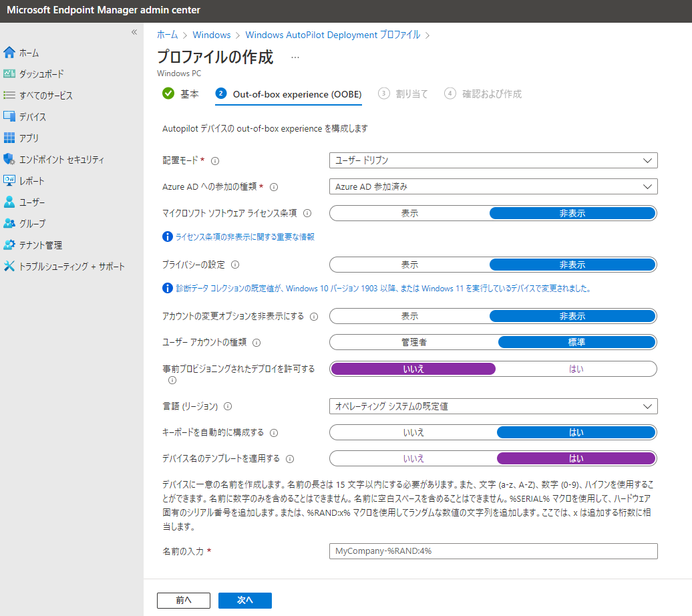The height and width of the screenshot is (616, 692).
Task: Open ダッシュボード in sidebar menu
Action: (41, 73)
